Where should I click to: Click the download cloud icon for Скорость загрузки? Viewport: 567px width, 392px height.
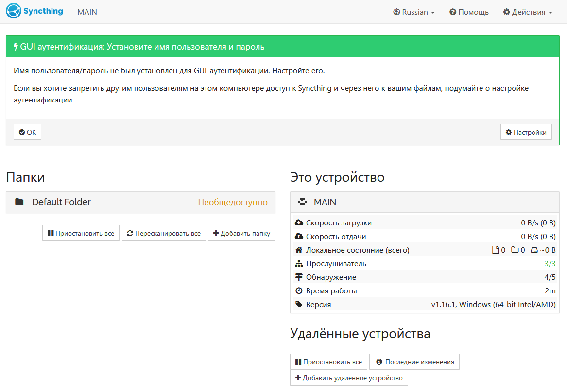299,222
